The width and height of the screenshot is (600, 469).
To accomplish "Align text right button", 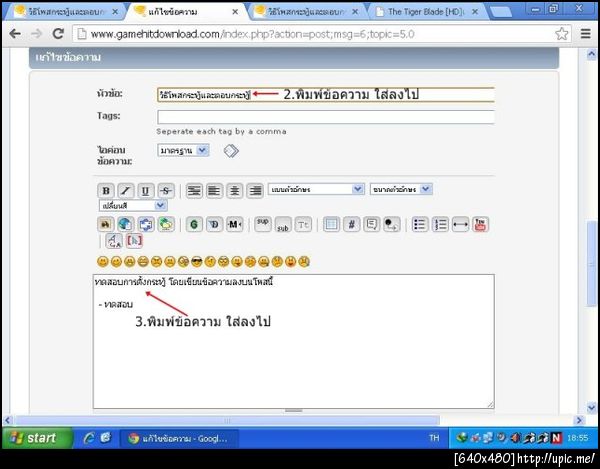I will (255, 191).
